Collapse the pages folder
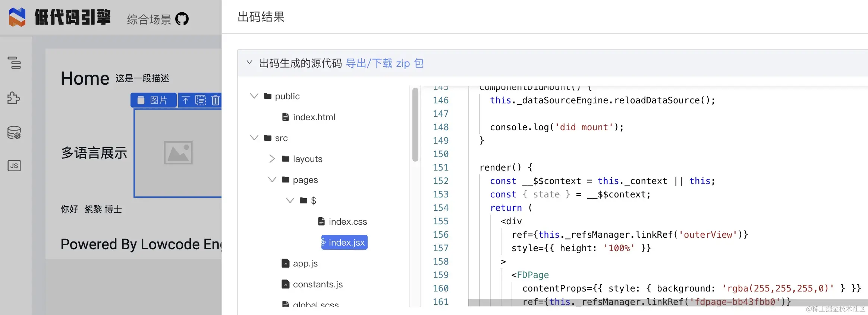This screenshot has height=315, width=868. click(x=272, y=180)
